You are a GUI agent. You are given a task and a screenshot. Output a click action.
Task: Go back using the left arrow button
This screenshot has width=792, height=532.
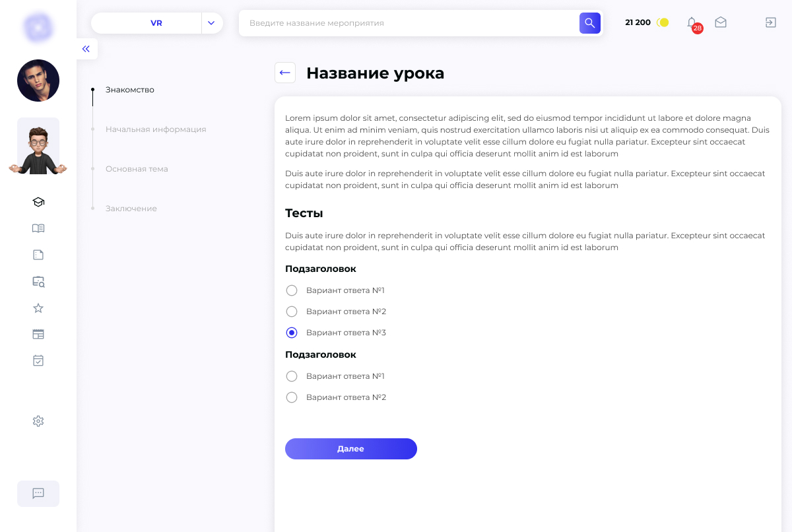coord(285,73)
